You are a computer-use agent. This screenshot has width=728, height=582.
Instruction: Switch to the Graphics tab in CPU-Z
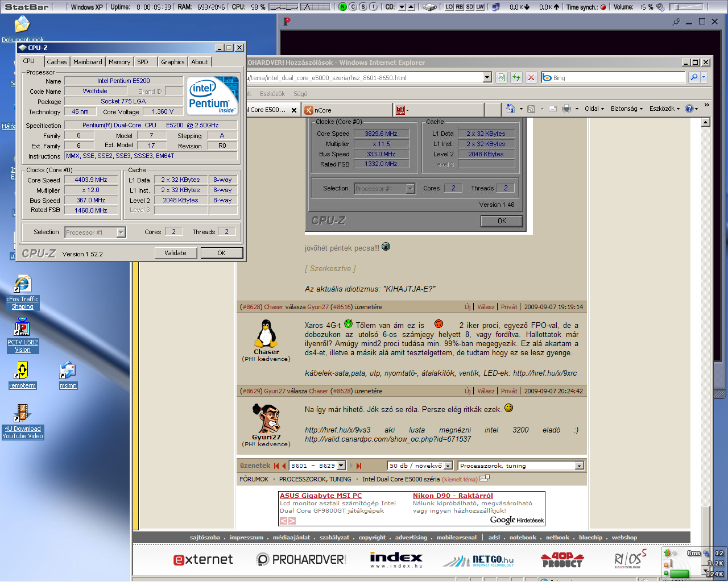pyautogui.click(x=172, y=62)
